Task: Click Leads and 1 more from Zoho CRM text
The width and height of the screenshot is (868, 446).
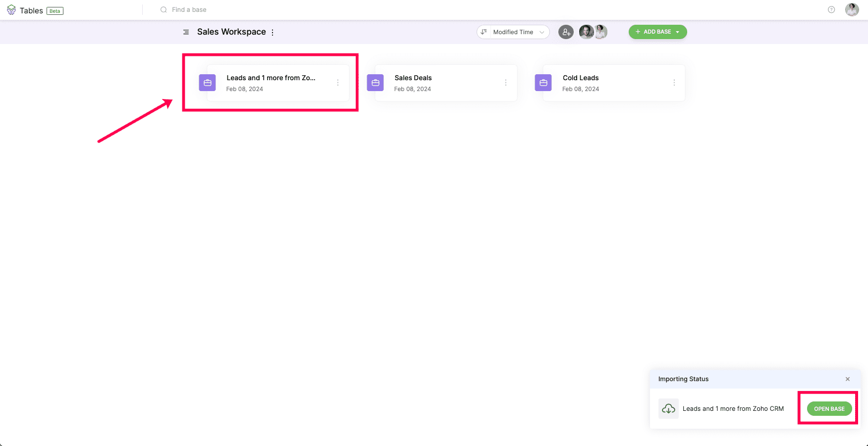Action: click(x=733, y=409)
